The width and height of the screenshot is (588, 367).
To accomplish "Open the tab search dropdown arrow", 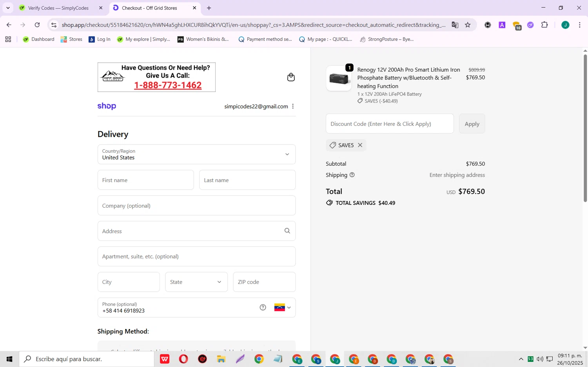I will tap(8, 8).
